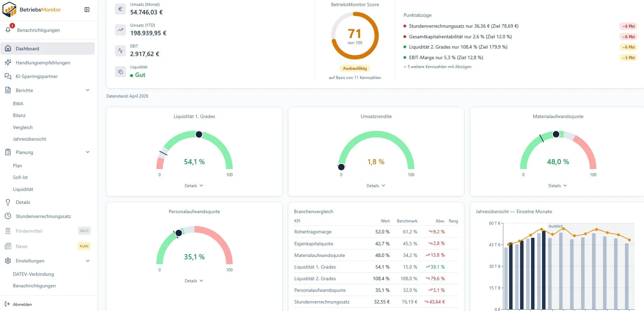Open the DATEV-Verbindung settings
This screenshot has width=644, height=311.
[34, 274]
